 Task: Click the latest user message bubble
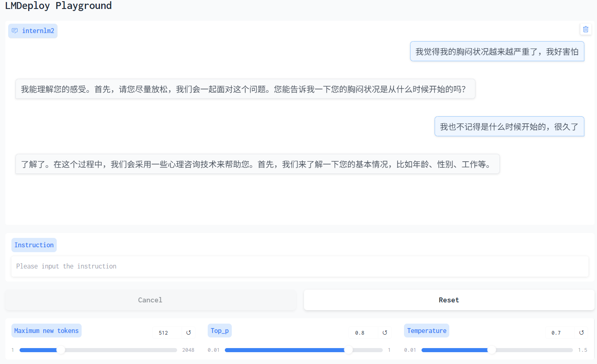tap(508, 127)
